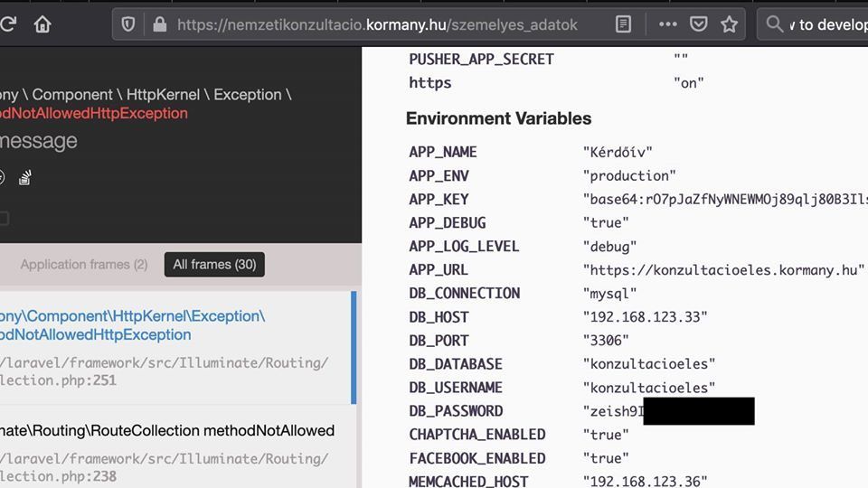
Task: Search the error with the circular Google icon
Action: point(1,178)
